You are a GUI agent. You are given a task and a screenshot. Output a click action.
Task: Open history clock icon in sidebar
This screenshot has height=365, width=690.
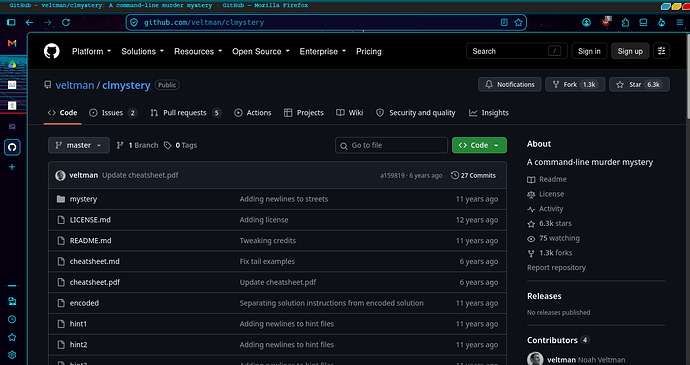coord(12,319)
